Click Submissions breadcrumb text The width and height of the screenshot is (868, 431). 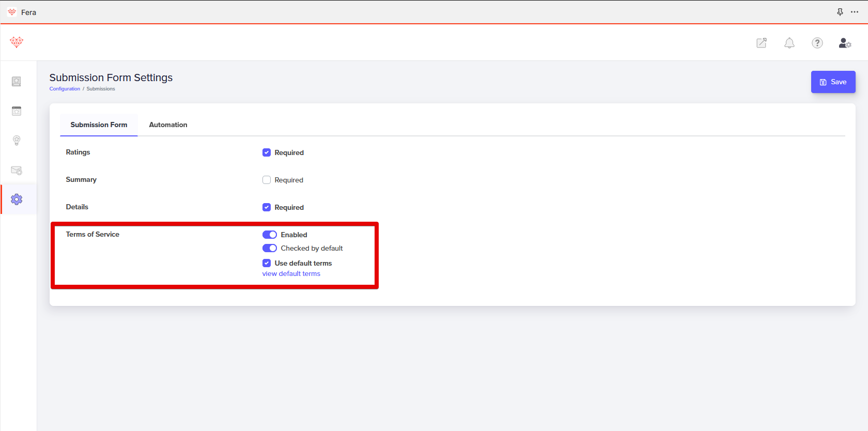[101, 89]
